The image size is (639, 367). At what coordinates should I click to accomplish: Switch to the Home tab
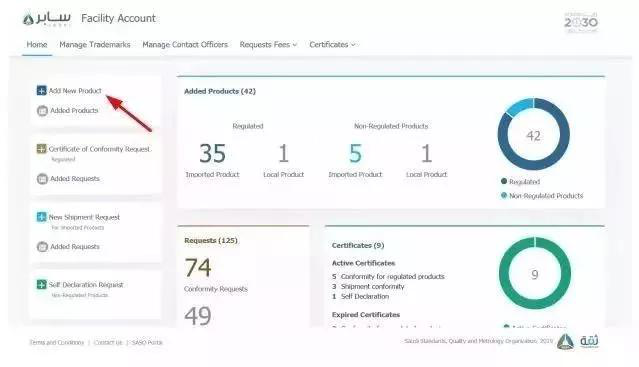[37, 44]
